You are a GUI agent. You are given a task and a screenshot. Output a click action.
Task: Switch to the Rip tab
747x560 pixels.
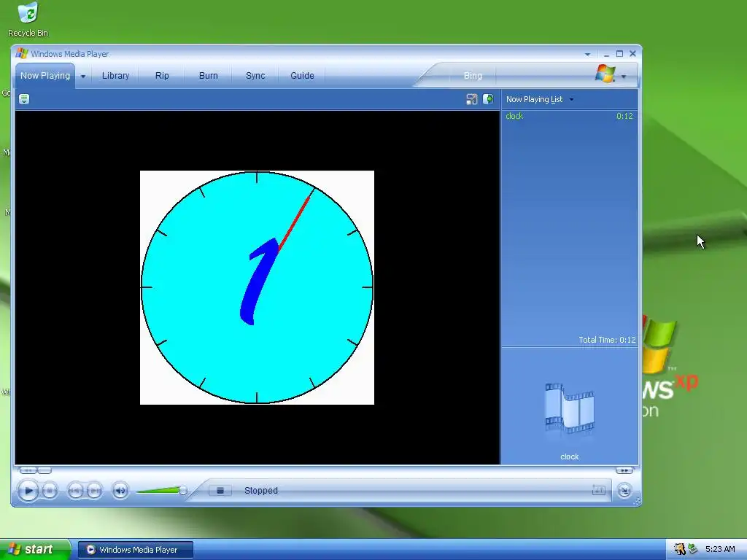(x=162, y=76)
